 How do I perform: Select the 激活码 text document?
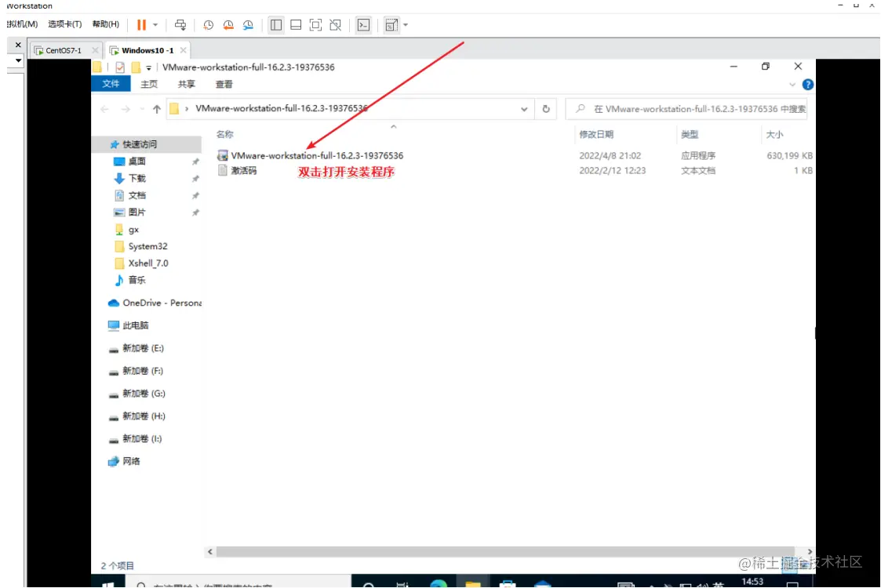(x=237, y=170)
